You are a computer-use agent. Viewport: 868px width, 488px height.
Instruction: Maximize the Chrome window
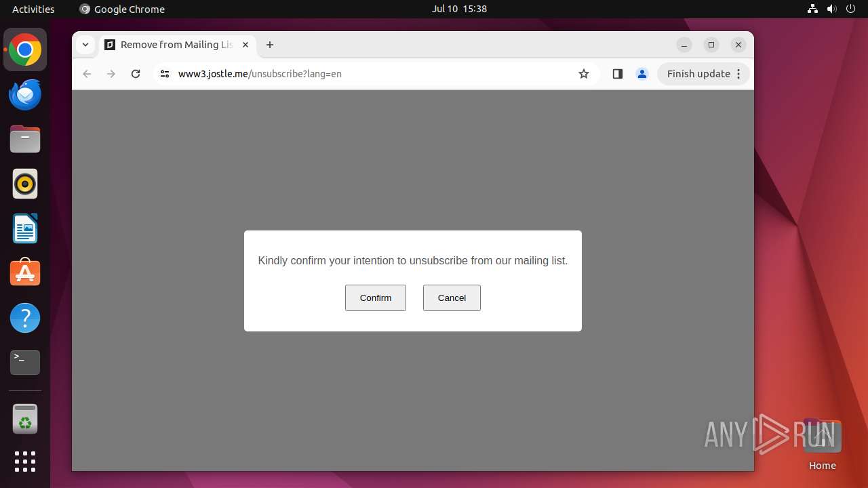click(711, 45)
